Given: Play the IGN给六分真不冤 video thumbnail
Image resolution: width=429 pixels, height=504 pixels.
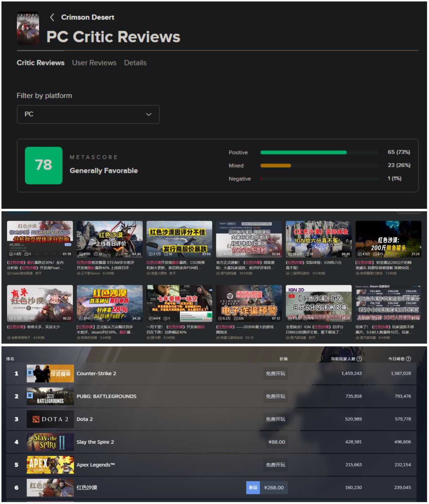Looking at the screenshot, I should 319,239.
